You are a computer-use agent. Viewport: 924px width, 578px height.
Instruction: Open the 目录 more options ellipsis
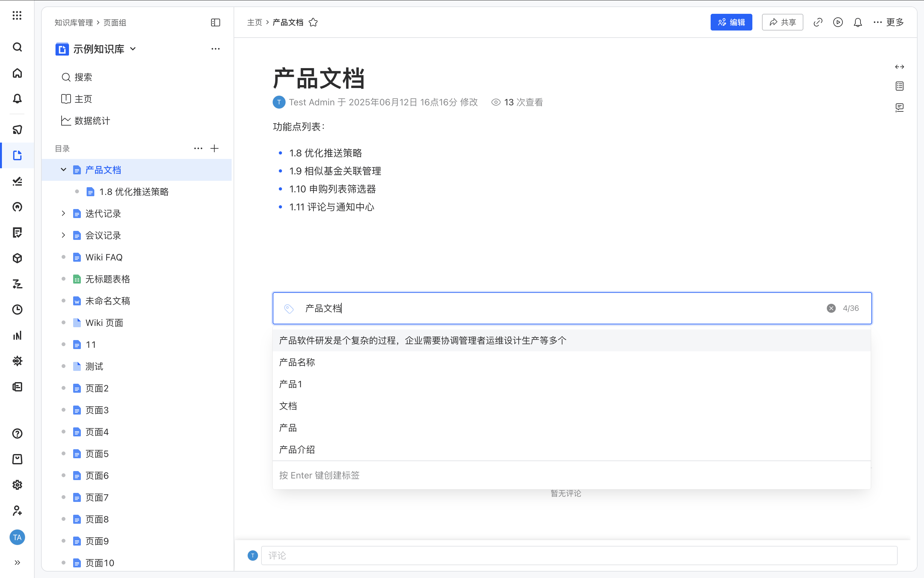click(198, 148)
